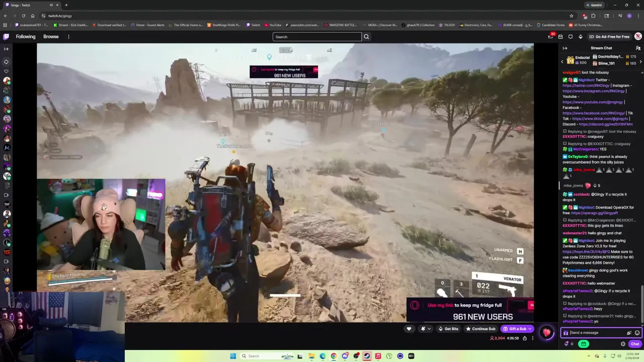Open the YouTube bookmark

click(x=272, y=25)
